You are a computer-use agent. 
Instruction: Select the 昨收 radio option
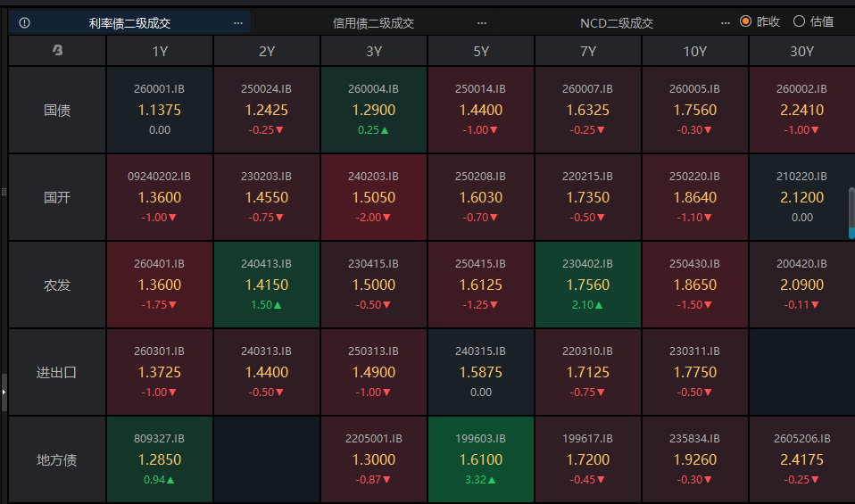pos(746,21)
